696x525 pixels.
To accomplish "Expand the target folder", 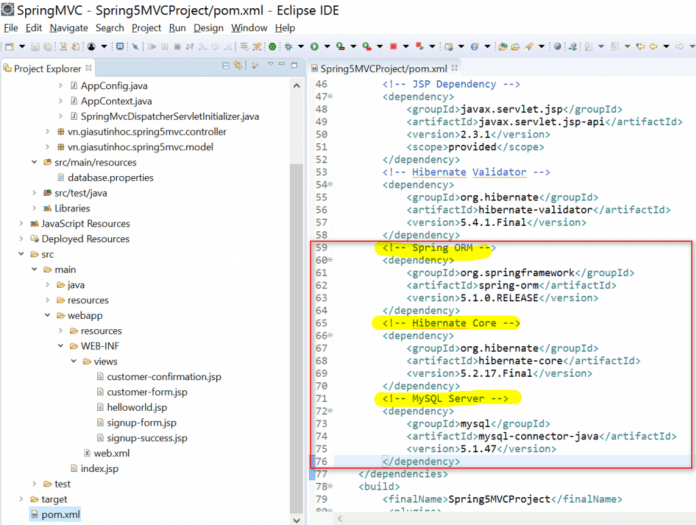I will [x=20, y=499].
